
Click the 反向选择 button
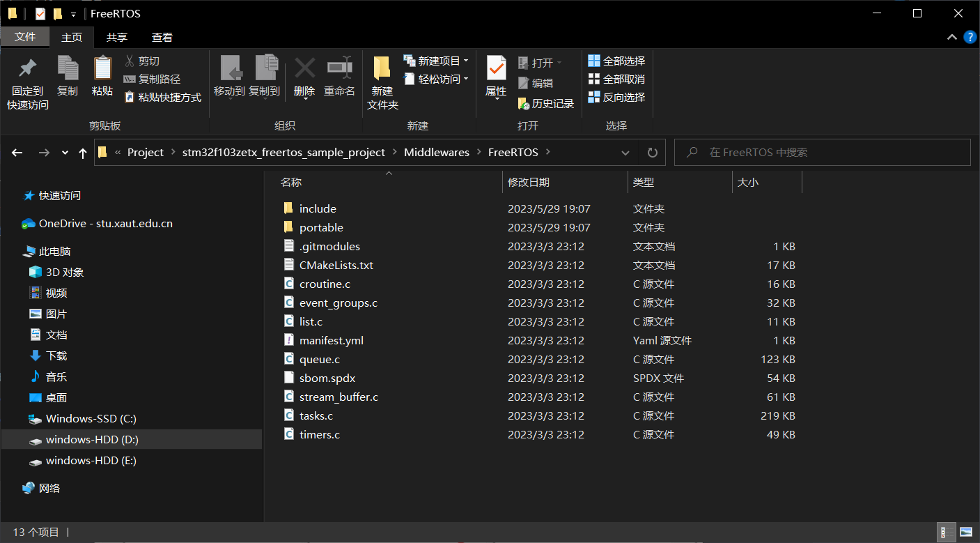[x=616, y=98]
